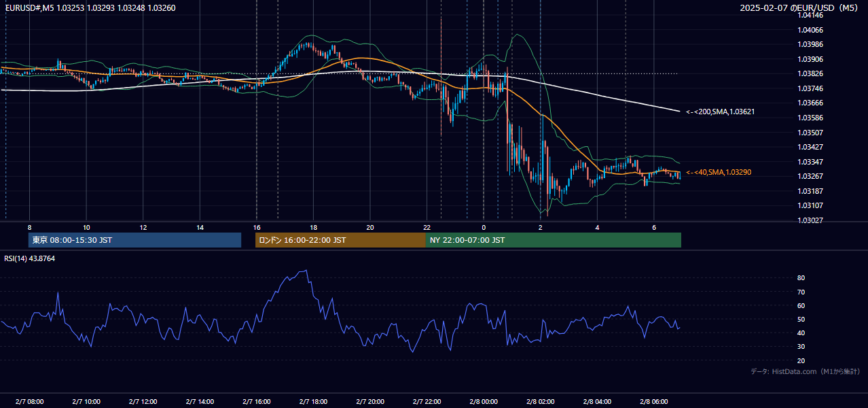Click the RSI scale value 40

(x=801, y=333)
